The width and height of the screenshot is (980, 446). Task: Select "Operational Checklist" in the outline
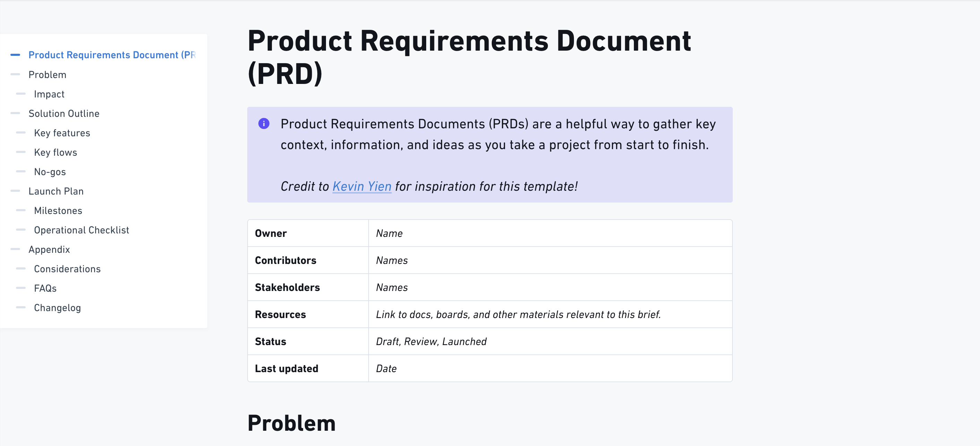[x=81, y=230]
